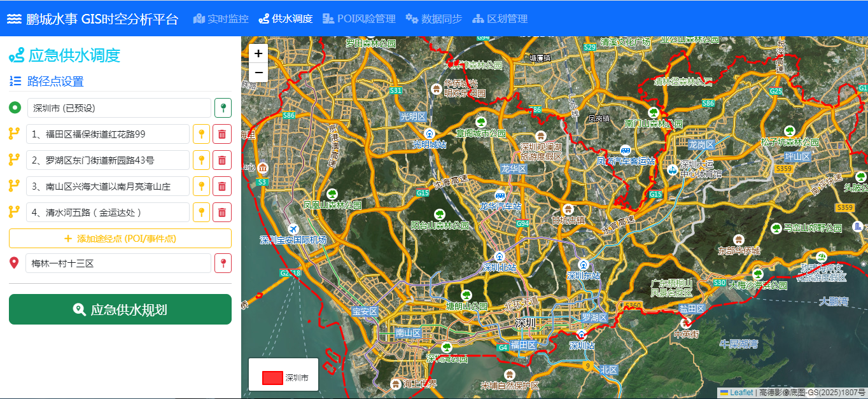Viewport: 868px width, 399px height.
Task: Open 实时监控 tab
Action: click(221, 19)
